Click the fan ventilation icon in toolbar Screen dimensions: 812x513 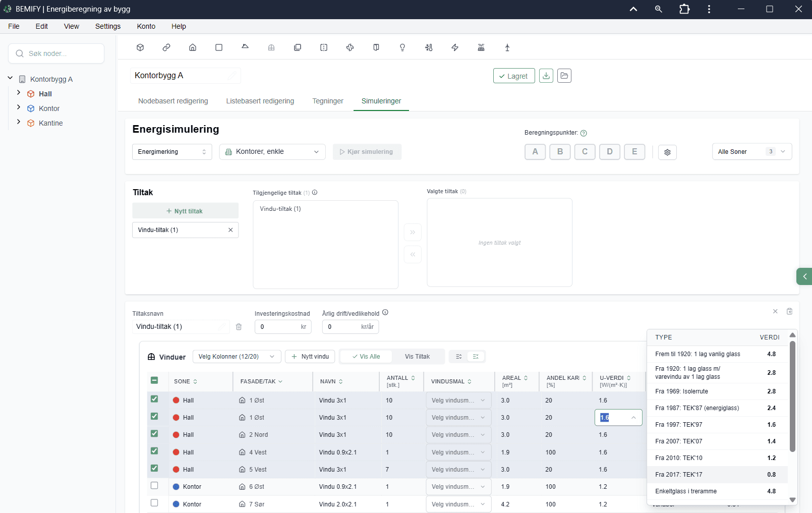pyautogui.click(x=350, y=47)
